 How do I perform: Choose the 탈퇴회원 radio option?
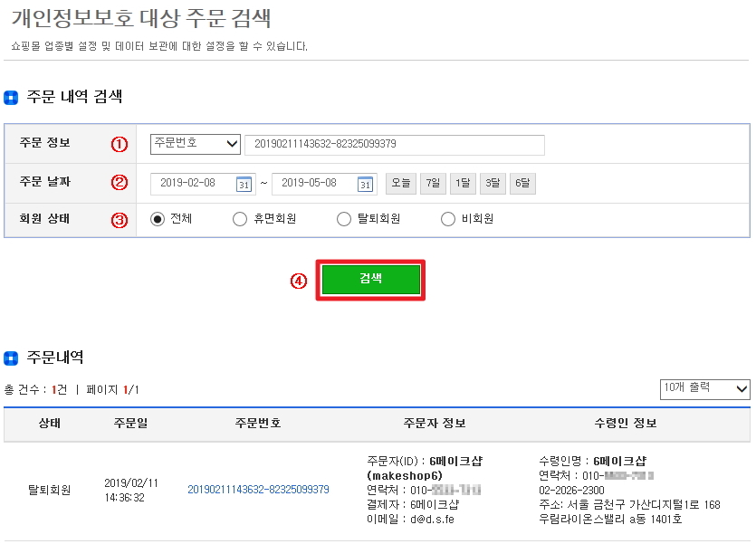click(x=343, y=219)
